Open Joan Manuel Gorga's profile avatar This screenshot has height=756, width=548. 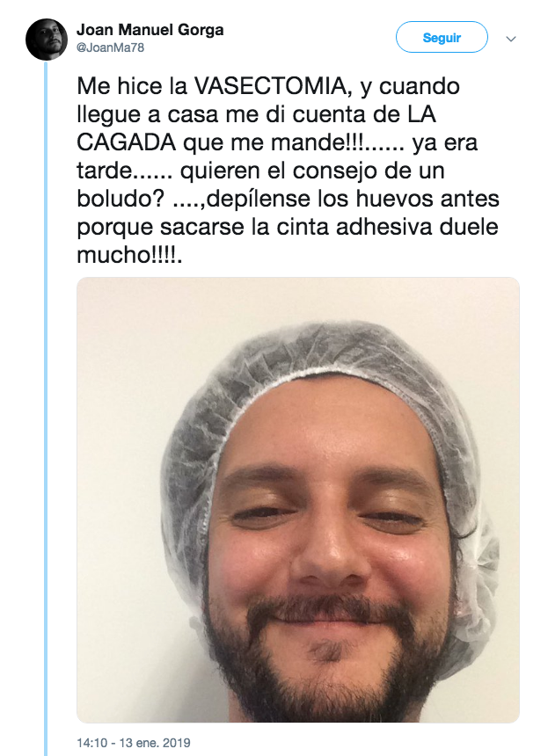click(x=47, y=40)
